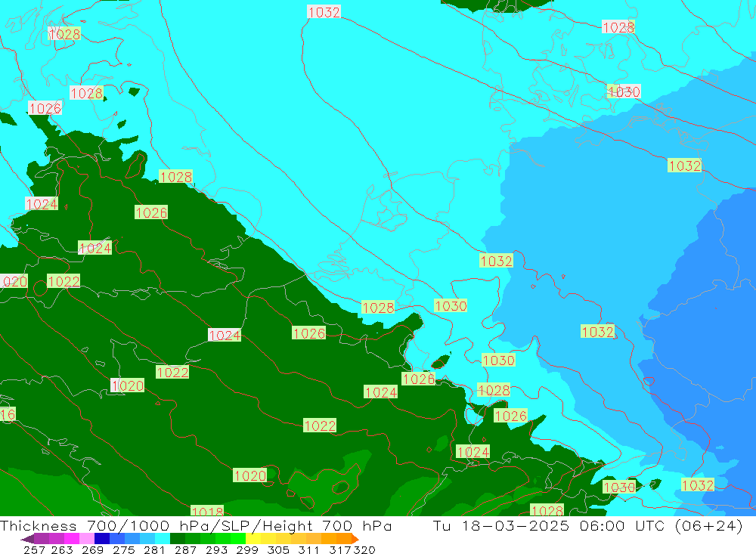The width and height of the screenshot is (756, 554).
Task: Click the legend value 299
Action: click(x=247, y=549)
